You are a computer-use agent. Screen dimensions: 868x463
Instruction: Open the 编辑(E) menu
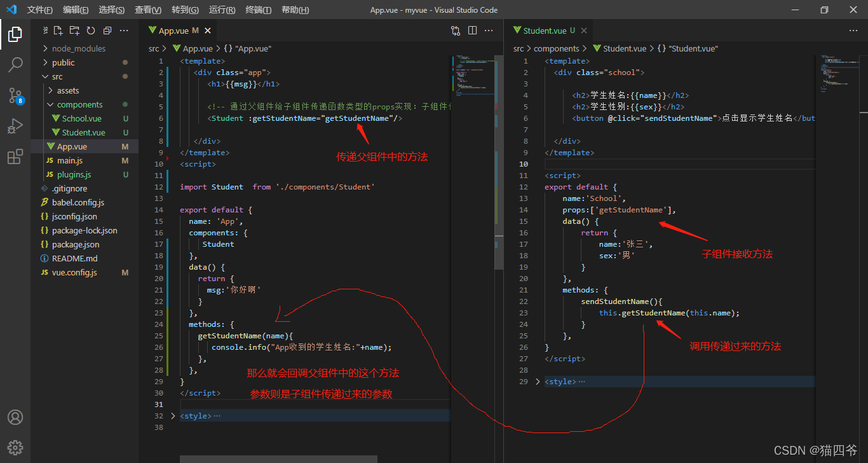(x=76, y=10)
